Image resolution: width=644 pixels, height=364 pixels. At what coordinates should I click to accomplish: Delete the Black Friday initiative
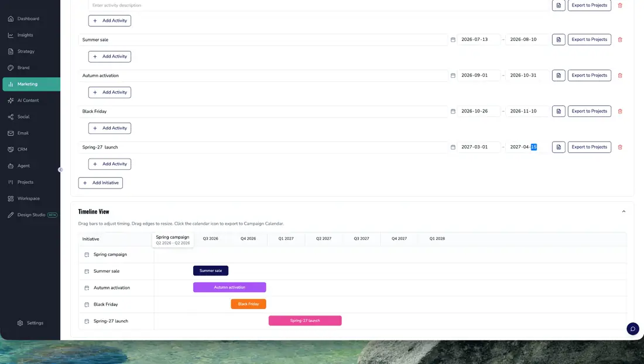click(620, 111)
